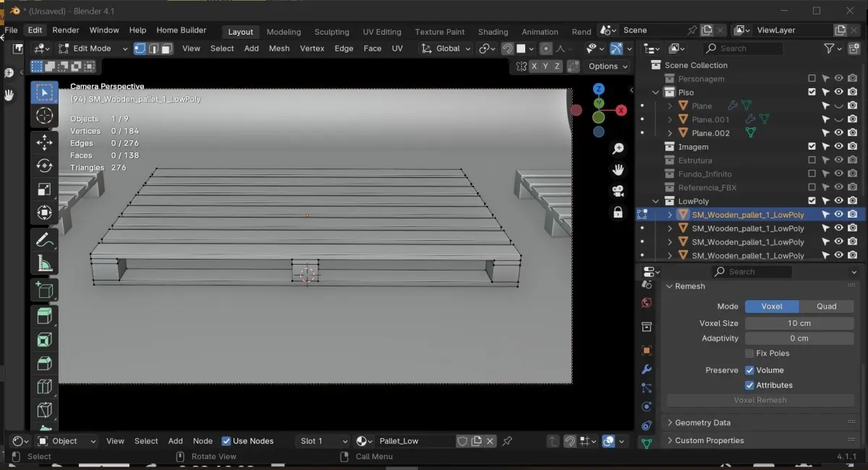Viewport: 868px width, 470px height.
Task: Hide the Imagem collection in viewport
Action: point(838,147)
